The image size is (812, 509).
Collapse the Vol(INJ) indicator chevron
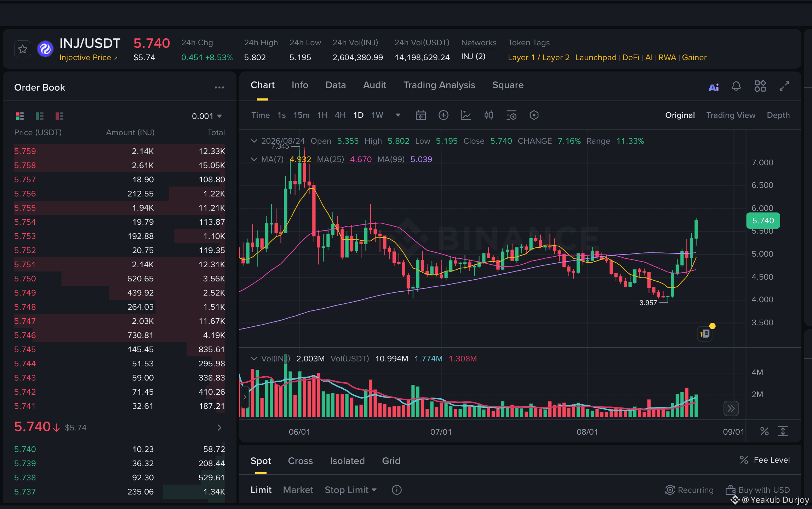tap(254, 359)
